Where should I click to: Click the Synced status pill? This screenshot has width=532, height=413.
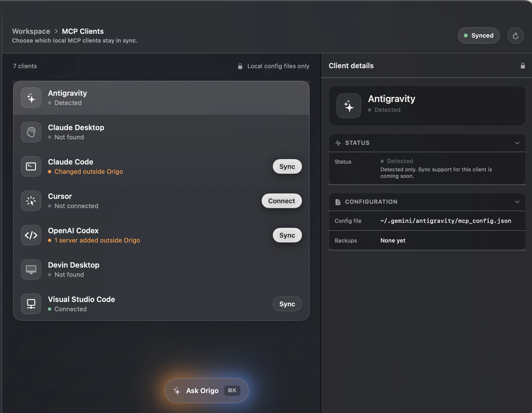coord(479,36)
